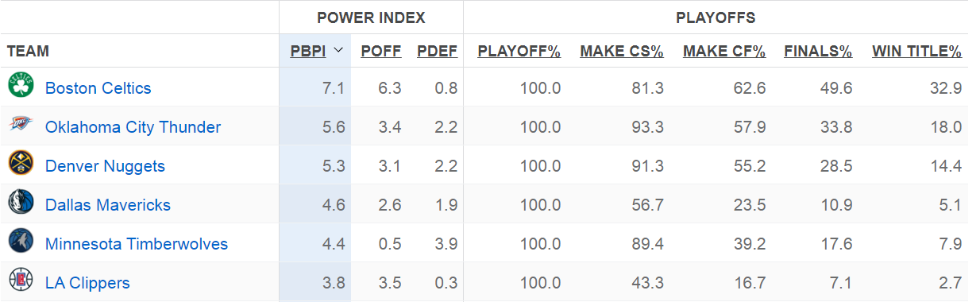The height and width of the screenshot is (302, 980).
Task: Sort by POFF column header
Action: pyautogui.click(x=381, y=52)
